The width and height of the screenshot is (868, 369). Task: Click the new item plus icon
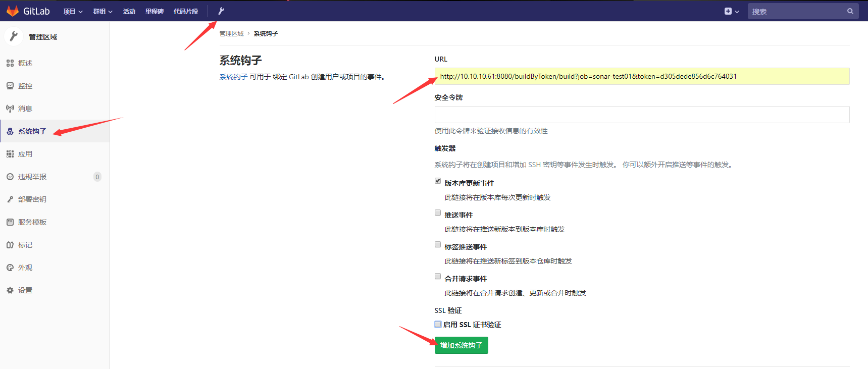click(x=728, y=11)
